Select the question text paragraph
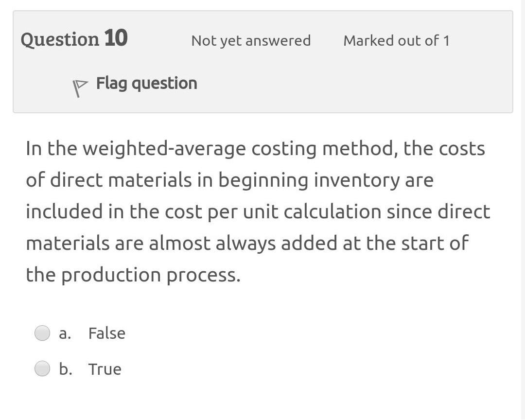The width and height of the screenshot is (525, 420). pyautogui.click(x=258, y=211)
